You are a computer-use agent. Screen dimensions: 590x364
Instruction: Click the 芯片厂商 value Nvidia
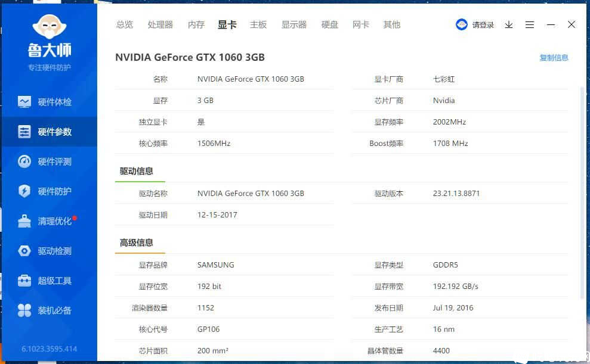point(444,101)
